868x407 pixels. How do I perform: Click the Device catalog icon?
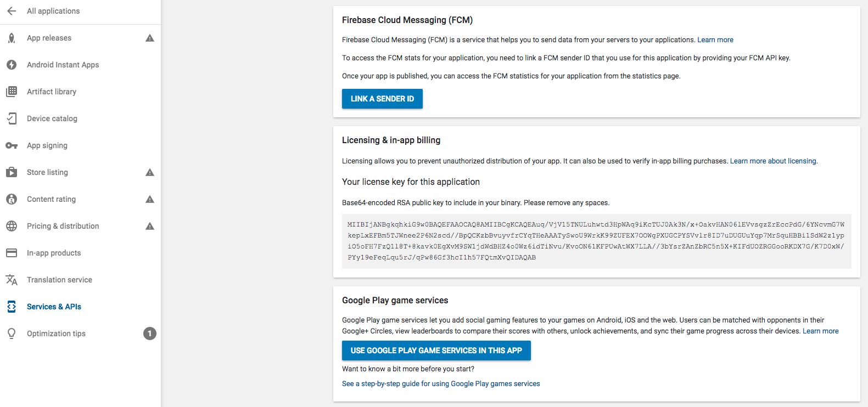[x=12, y=118]
